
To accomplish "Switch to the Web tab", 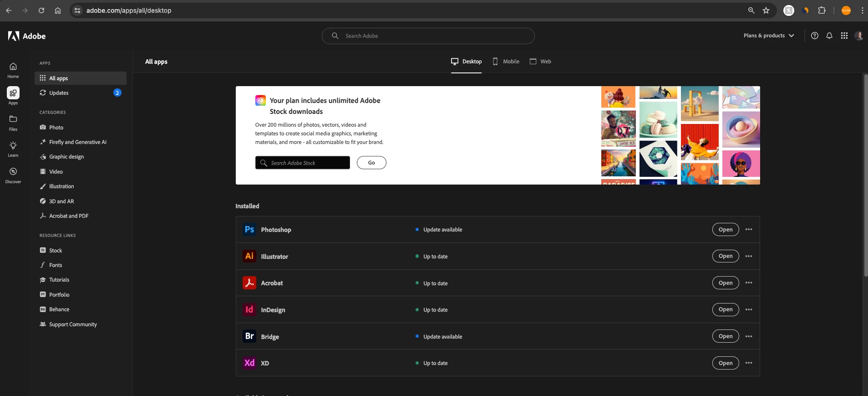I will tap(540, 62).
